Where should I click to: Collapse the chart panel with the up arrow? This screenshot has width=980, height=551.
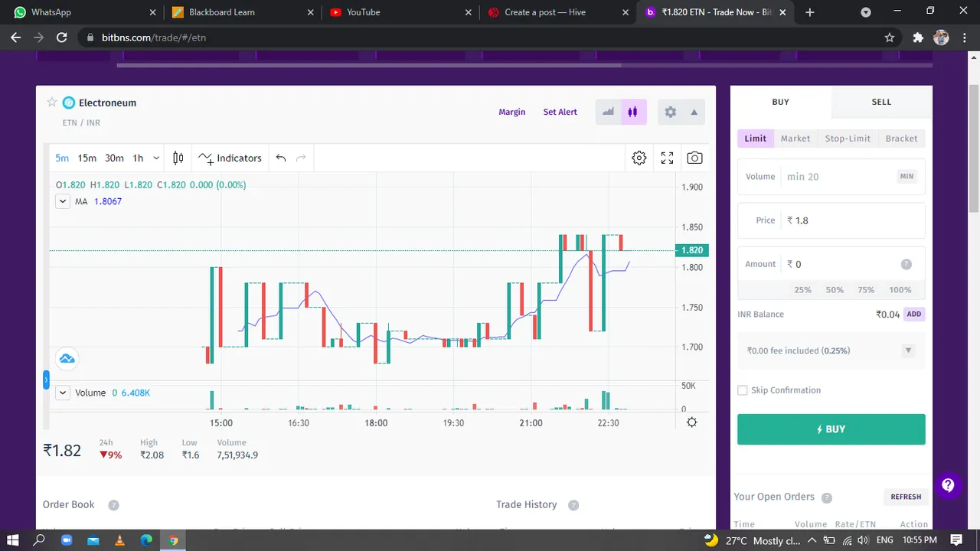[x=694, y=112]
